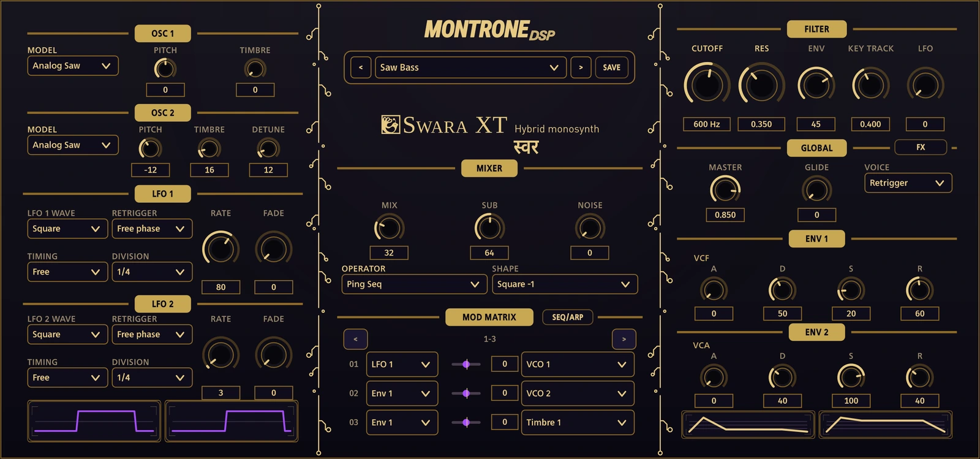Click the ENV 1 VCF envelope graph
Screen dimensions: 980x459
tap(748, 424)
